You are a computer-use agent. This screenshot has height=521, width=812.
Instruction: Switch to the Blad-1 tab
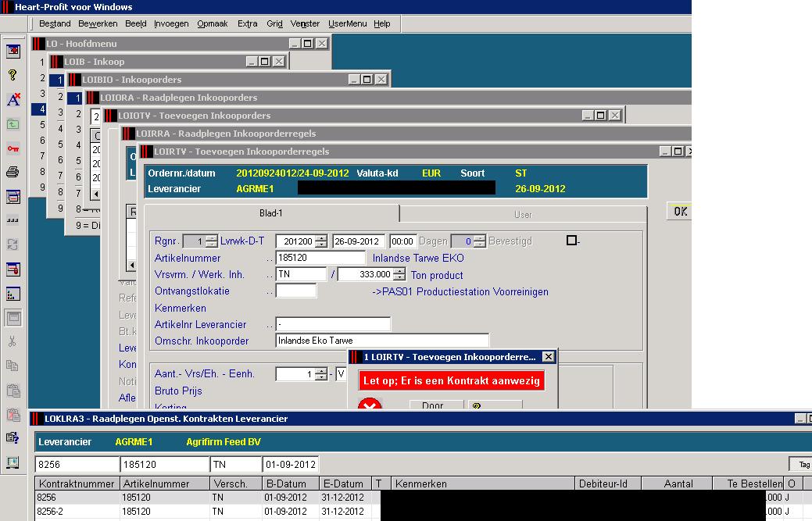point(271,213)
